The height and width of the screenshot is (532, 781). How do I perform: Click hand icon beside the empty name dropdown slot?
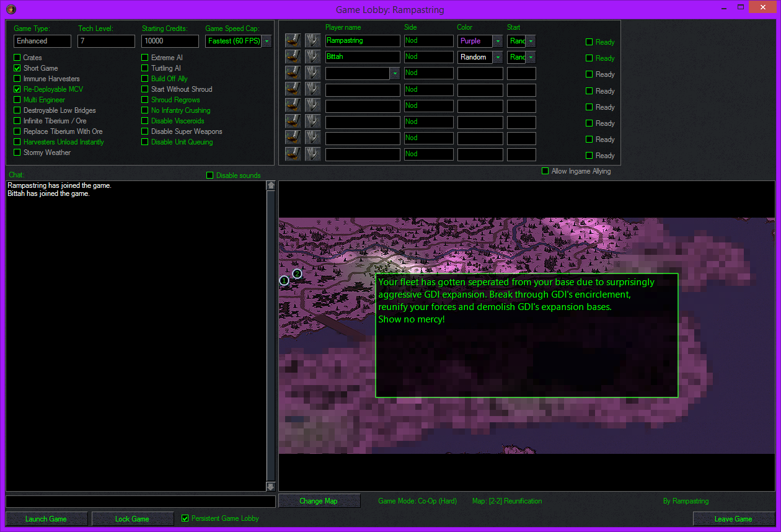coord(312,73)
